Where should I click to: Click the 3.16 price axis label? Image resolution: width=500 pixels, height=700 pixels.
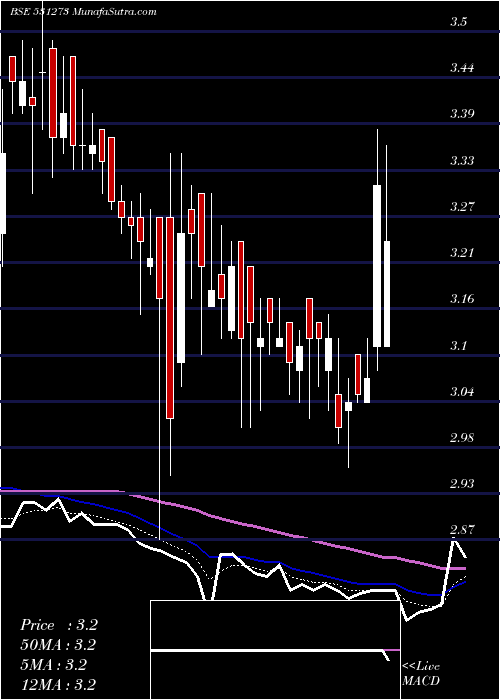[x=462, y=298]
